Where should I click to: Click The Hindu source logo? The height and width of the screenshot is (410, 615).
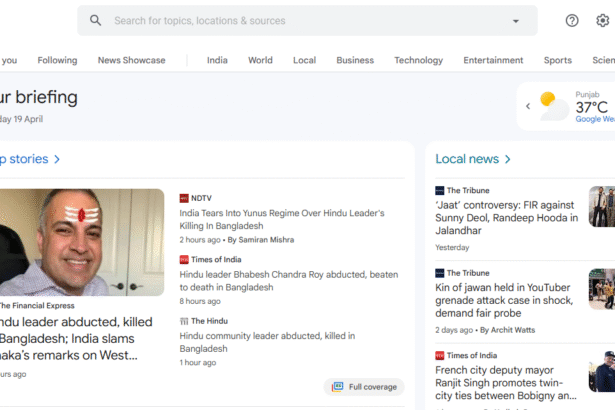(x=184, y=321)
